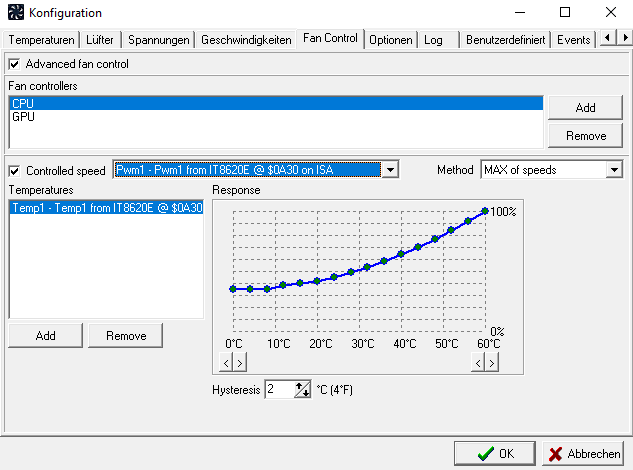Open the Events tab
This screenshot has width=633, height=470.
pyautogui.click(x=574, y=40)
